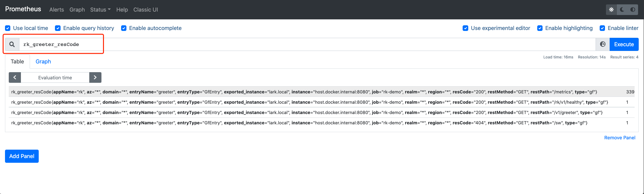Screen dimensions: 644x194
Task: Open the metrics explorer globe icon
Action: tap(603, 44)
